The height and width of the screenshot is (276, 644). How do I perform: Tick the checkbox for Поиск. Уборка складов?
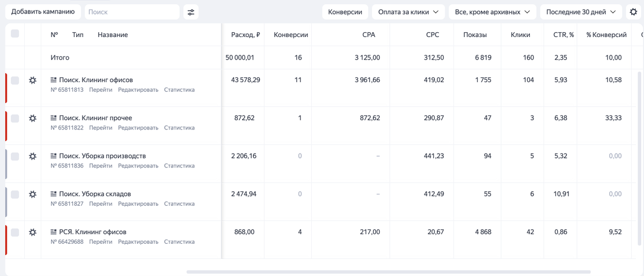15,194
